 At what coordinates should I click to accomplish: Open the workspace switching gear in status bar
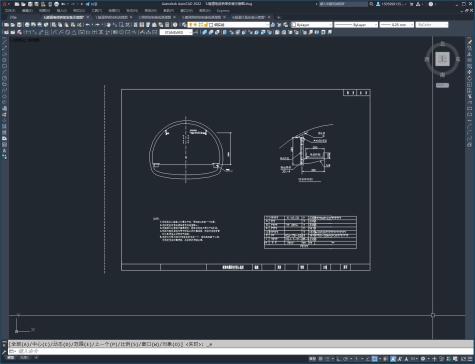(423, 359)
